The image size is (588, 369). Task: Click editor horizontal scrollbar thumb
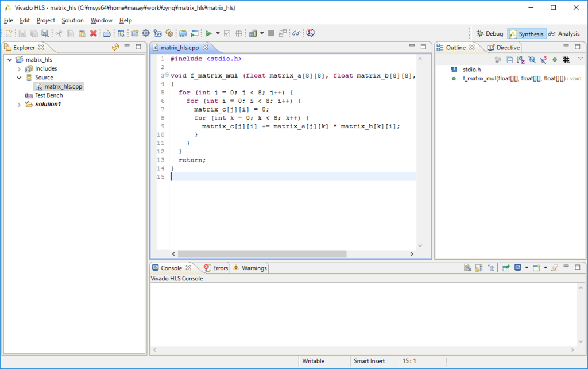262,254
